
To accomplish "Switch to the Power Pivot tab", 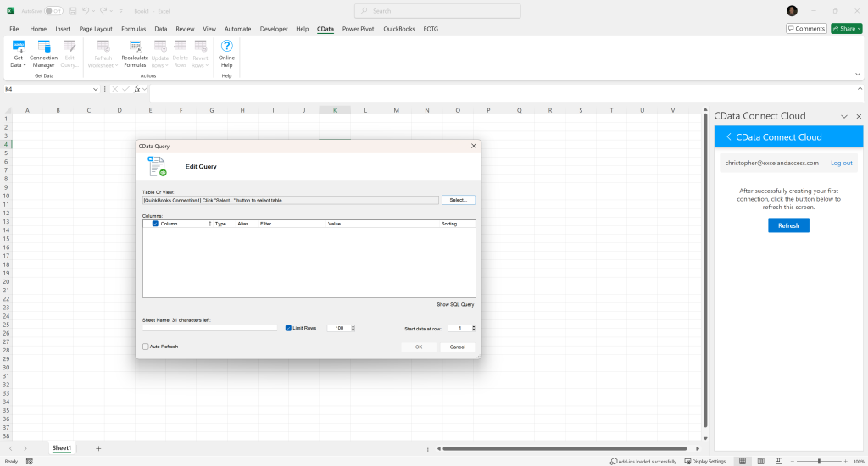I will 359,29.
